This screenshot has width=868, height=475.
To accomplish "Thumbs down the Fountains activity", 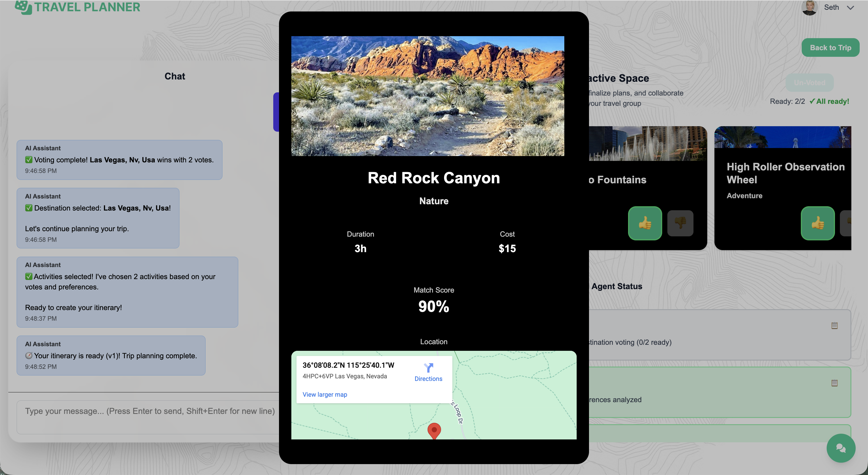I will (x=680, y=223).
